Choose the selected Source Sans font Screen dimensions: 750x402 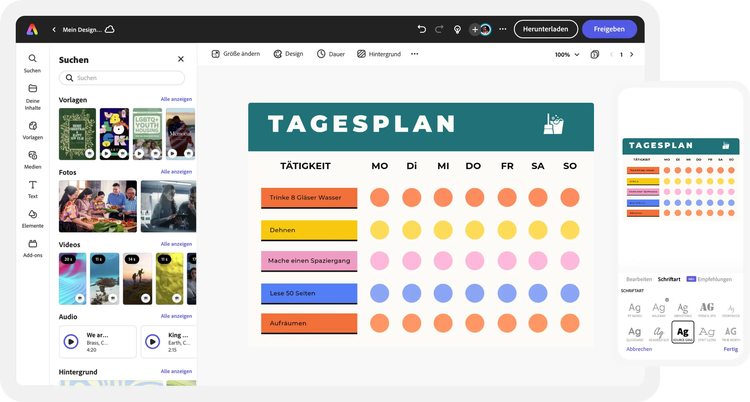[x=683, y=332]
